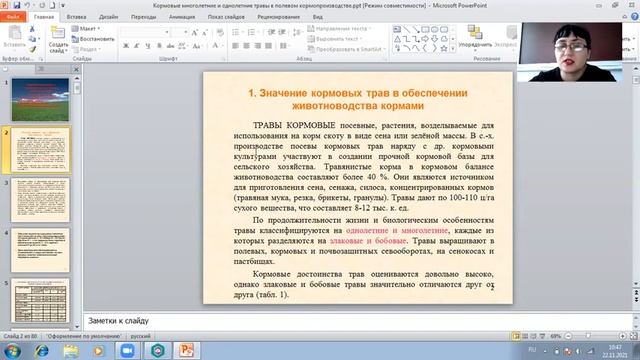Insert a bulleted list

pos(236,32)
